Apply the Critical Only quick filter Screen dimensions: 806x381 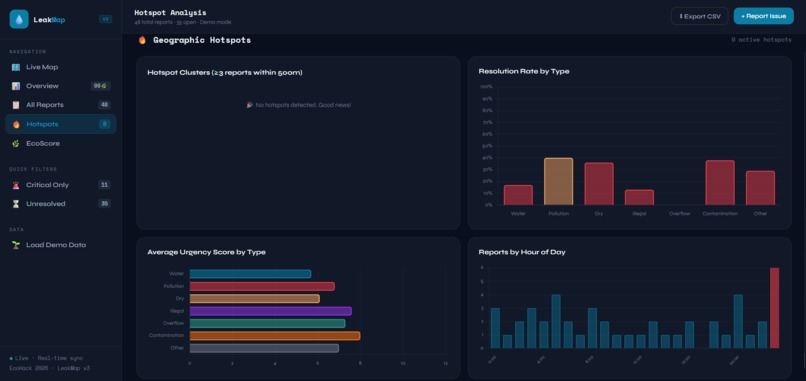[x=61, y=185]
